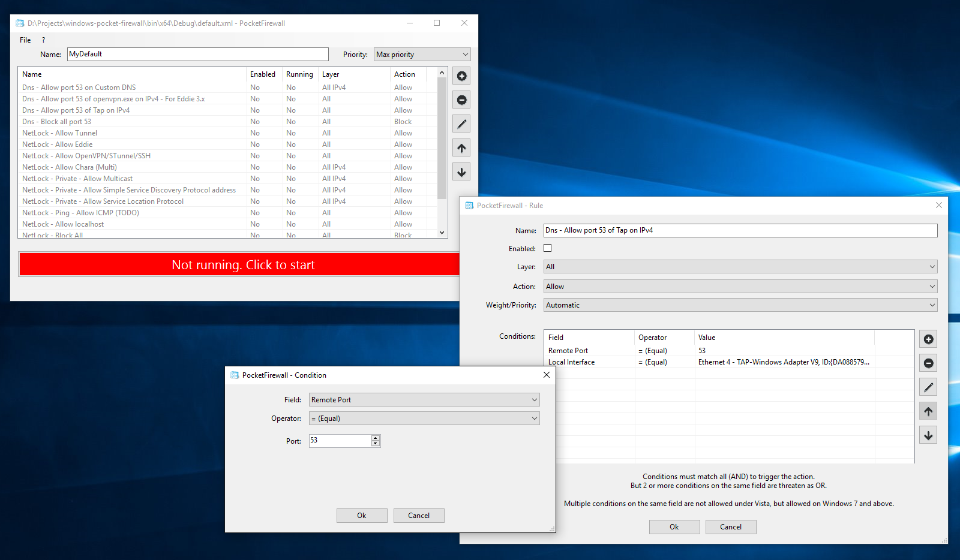
Task: Open the Priority dropdown showing Max priority
Action: tap(422, 55)
